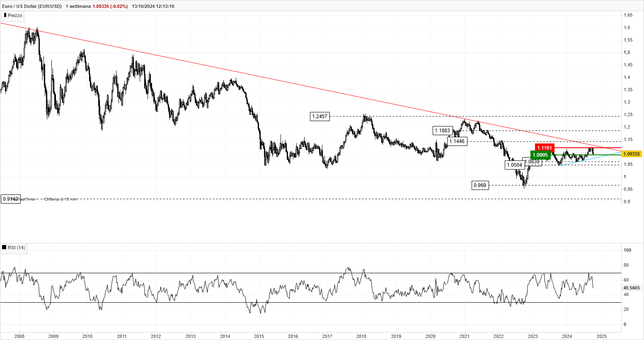Click the 2023 year on time axis

(x=533, y=336)
